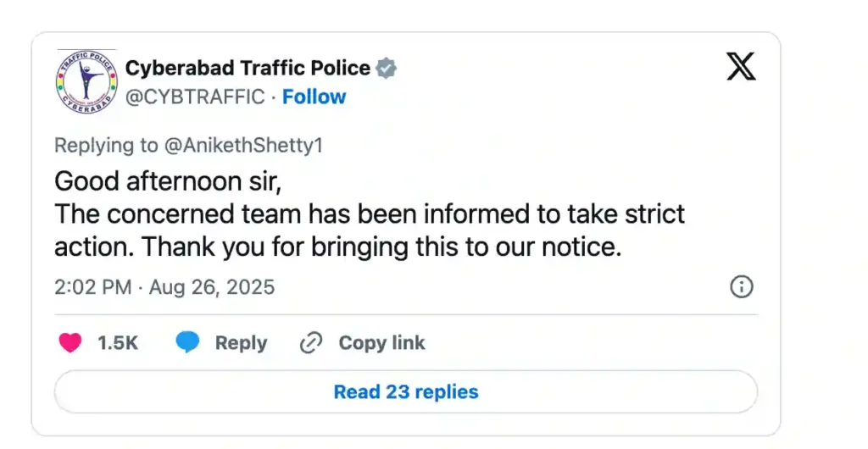Click the chain link icon
The width and height of the screenshot is (868, 449).
coord(312,343)
